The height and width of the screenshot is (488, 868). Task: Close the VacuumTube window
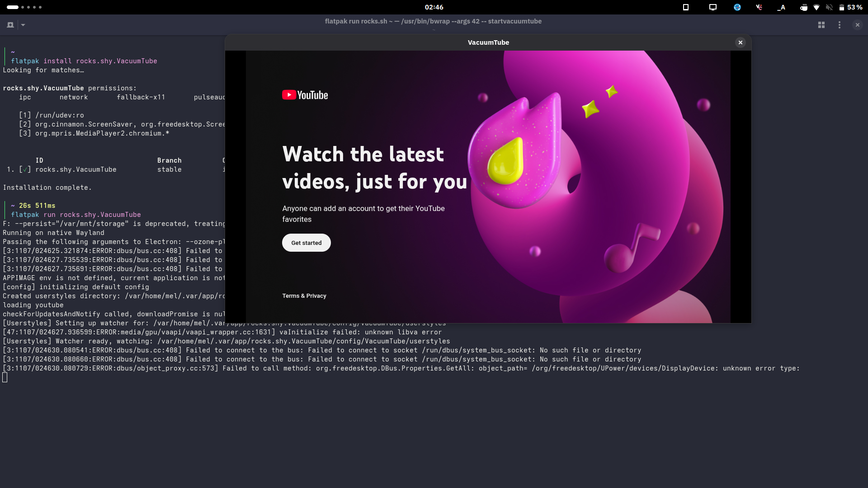[x=741, y=42]
